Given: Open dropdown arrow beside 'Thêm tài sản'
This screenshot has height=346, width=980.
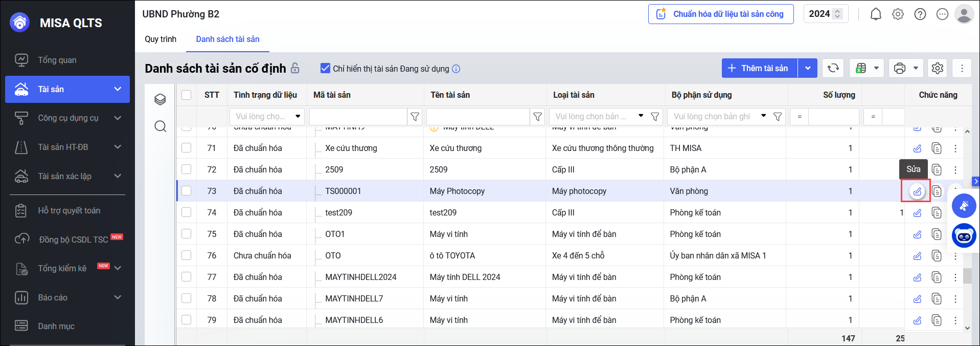Looking at the screenshot, I should pos(808,68).
